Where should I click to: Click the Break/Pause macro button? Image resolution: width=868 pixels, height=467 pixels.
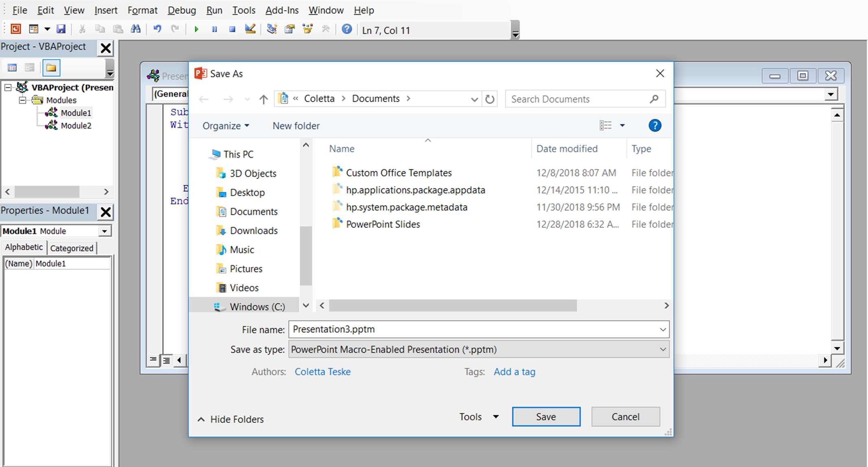click(x=214, y=30)
